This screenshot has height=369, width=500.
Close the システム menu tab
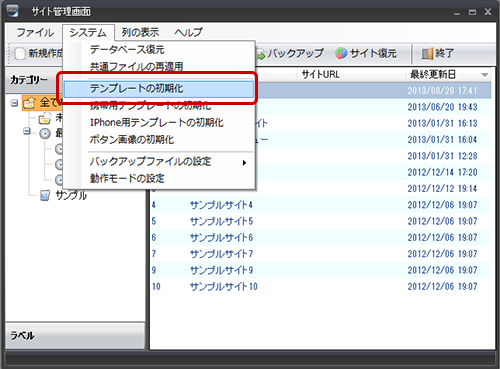(x=88, y=32)
